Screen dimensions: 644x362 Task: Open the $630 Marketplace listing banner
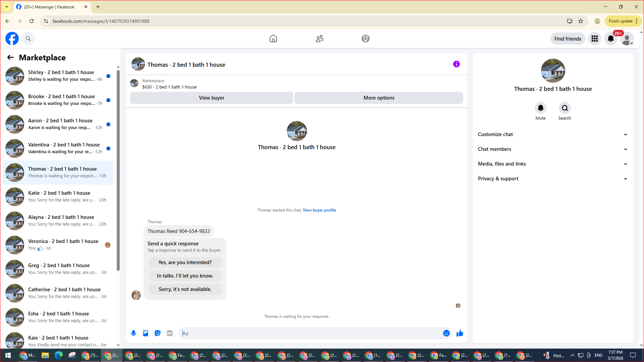pos(297,84)
